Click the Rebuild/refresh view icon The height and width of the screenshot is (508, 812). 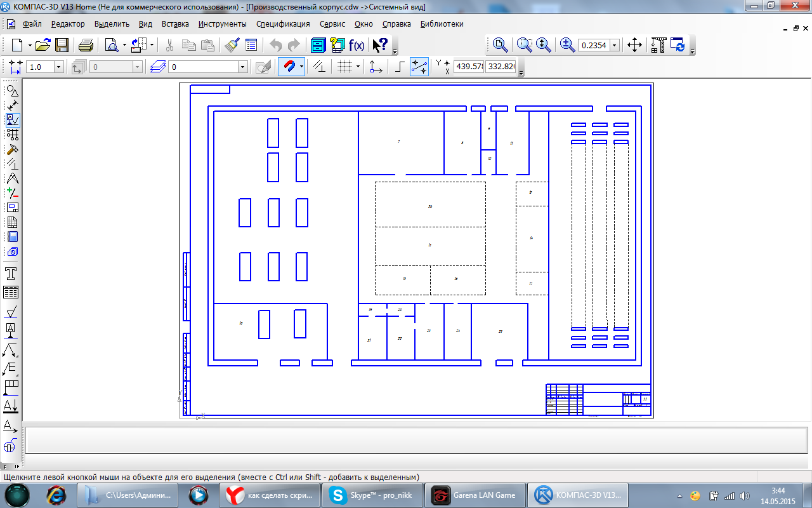(679, 45)
